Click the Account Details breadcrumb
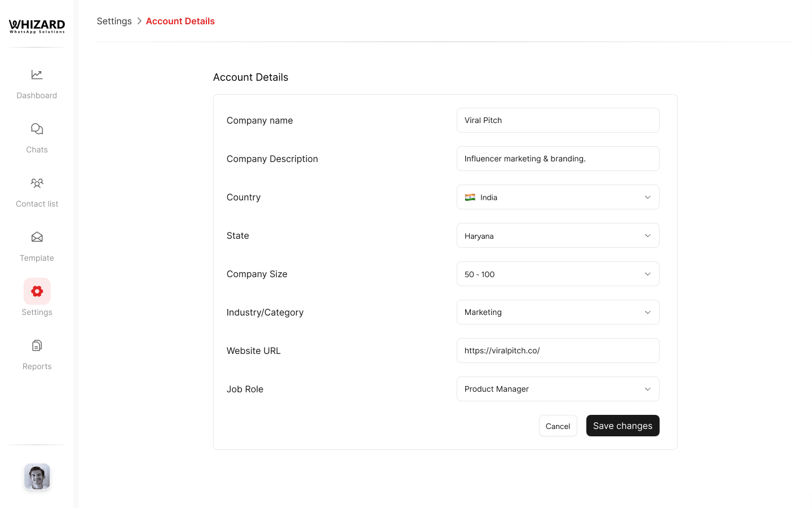 coord(180,21)
